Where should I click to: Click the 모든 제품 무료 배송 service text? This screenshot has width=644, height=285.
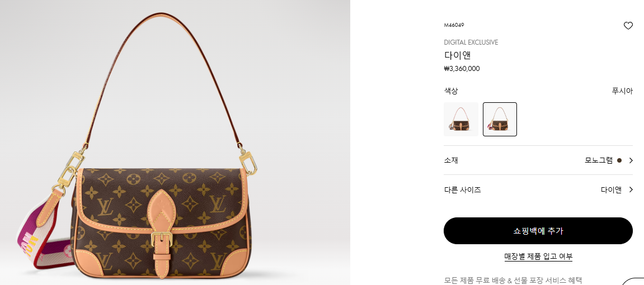click(x=513, y=281)
